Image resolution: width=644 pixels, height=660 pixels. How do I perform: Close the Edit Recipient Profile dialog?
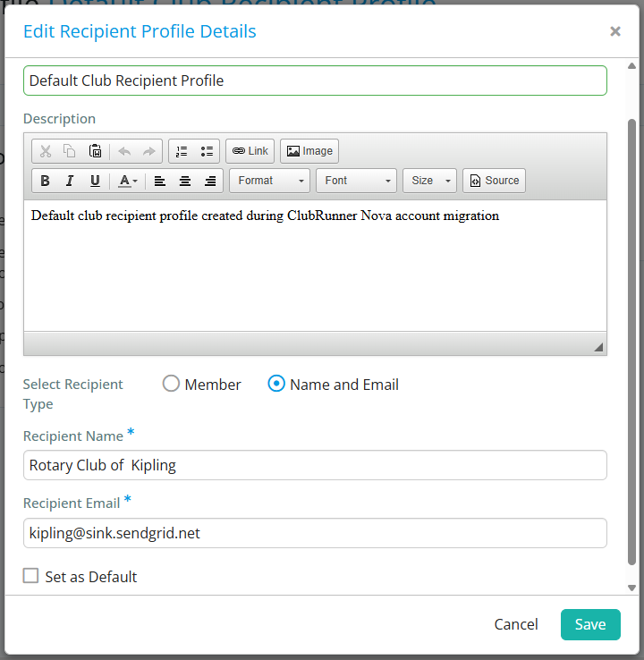pos(615,31)
